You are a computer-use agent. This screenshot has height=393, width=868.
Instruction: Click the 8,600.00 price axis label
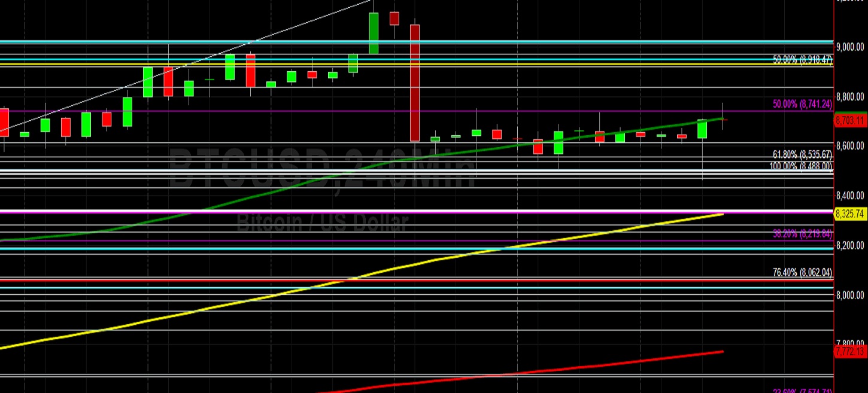click(x=850, y=145)
